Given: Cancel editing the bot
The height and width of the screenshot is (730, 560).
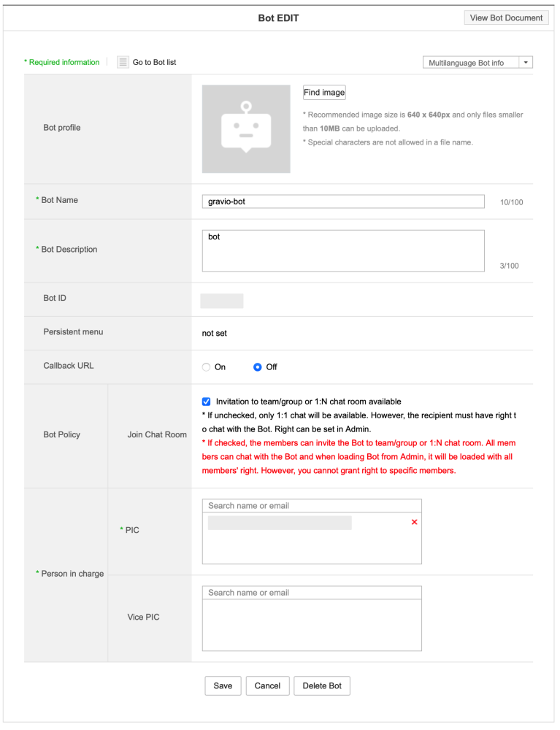Looking at the screenshot, I should point(267,685).
